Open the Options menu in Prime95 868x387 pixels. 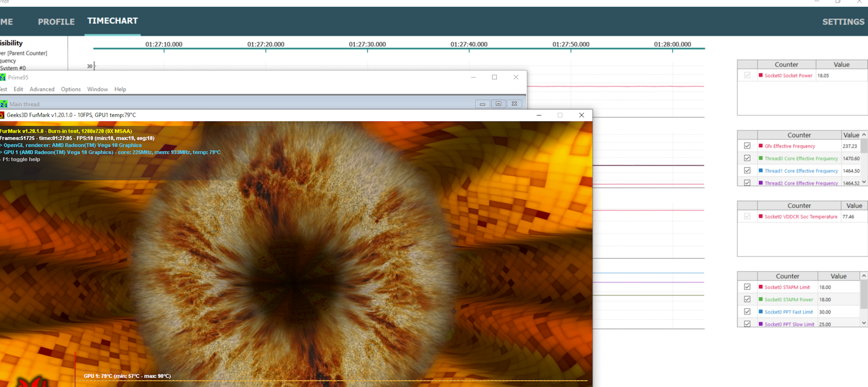tap(71, 89)
